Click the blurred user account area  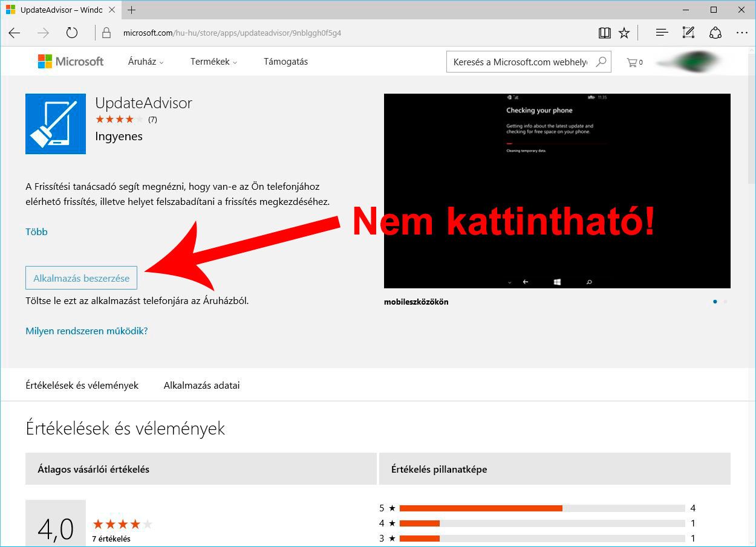688,61
